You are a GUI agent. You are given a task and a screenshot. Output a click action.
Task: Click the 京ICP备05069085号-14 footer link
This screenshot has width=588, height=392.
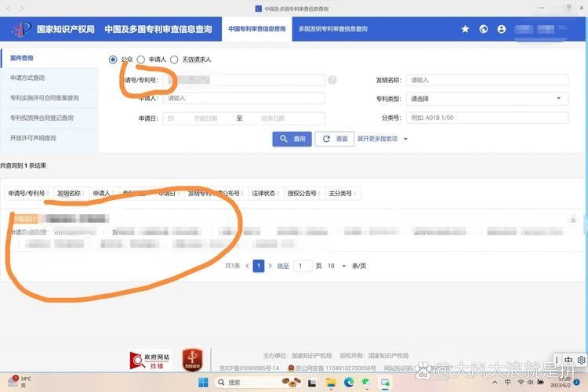(249, 368)
